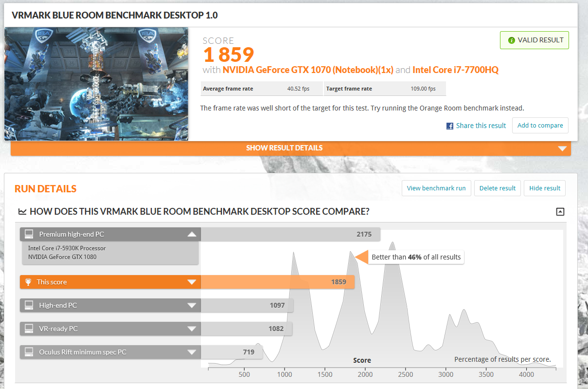Click the Add to compare button

pos(540,125)
